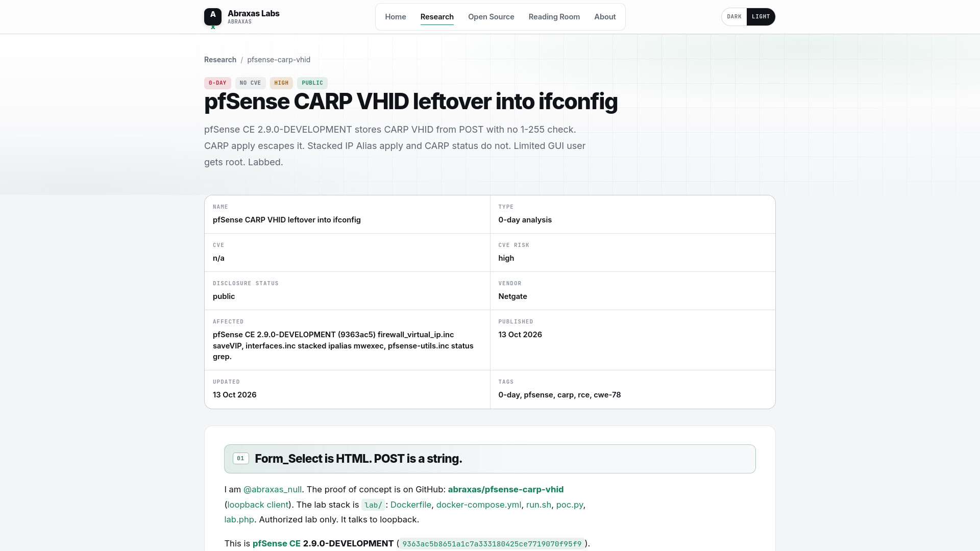Click the Updated date 13 Oct 2026
The width and height of the screenshot is (980, 551).
234,395
